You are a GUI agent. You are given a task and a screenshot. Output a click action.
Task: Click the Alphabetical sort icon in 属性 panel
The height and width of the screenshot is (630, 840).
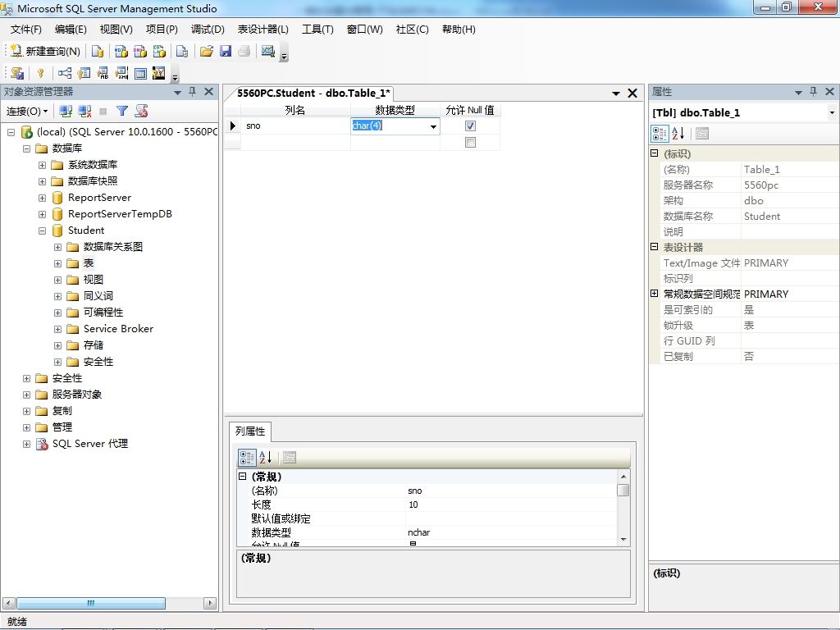(x=678, y=134)
